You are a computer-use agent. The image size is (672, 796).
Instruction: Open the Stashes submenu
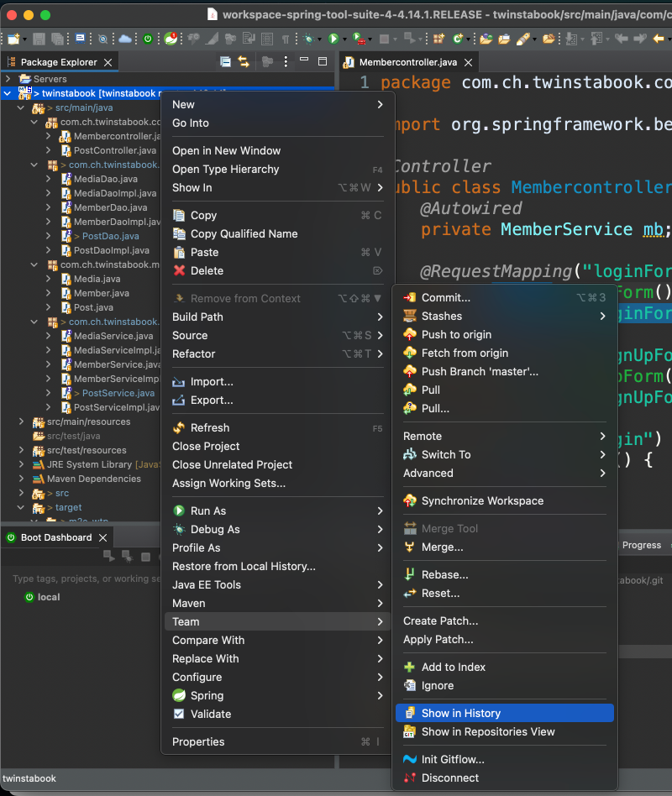504,317
